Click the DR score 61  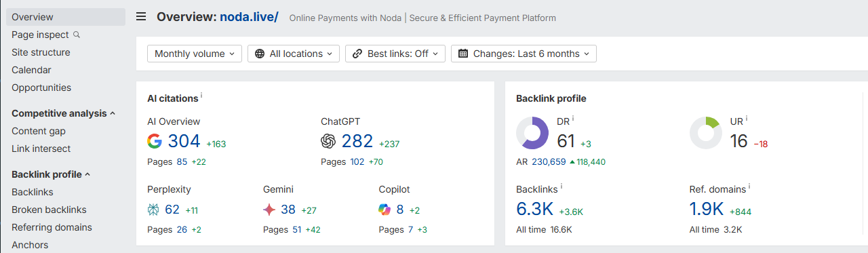566,141
